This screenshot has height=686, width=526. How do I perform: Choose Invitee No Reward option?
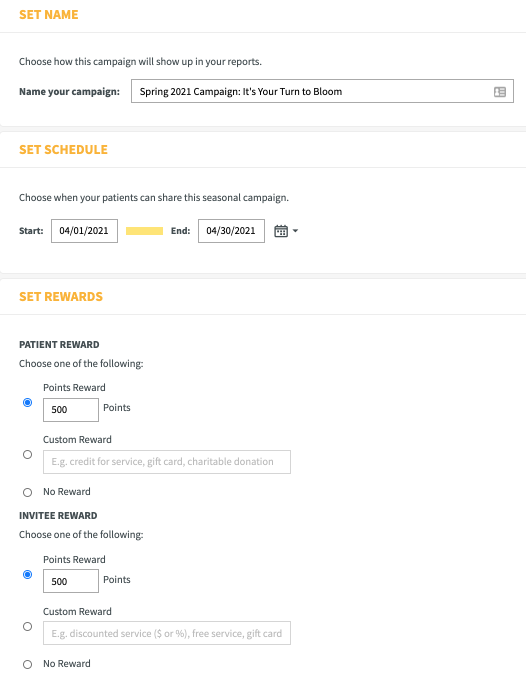pyautogui.click(x=28, y=664)
